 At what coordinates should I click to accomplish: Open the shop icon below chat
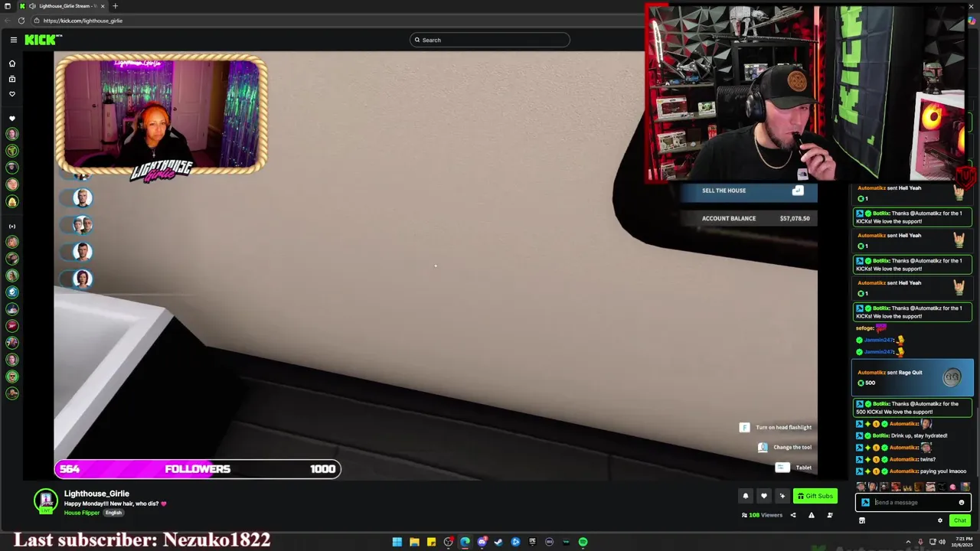861,520
